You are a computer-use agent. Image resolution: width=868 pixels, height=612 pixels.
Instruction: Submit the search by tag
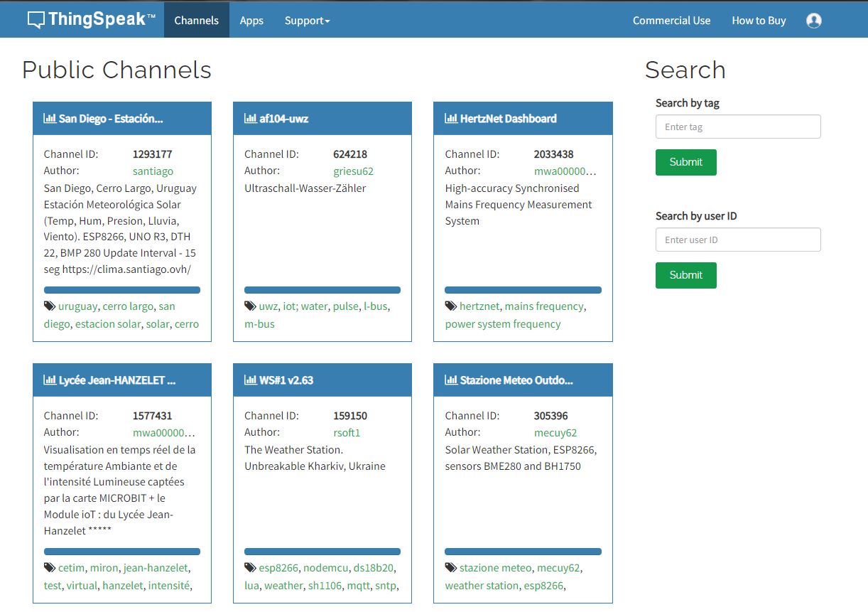[685, 162]
